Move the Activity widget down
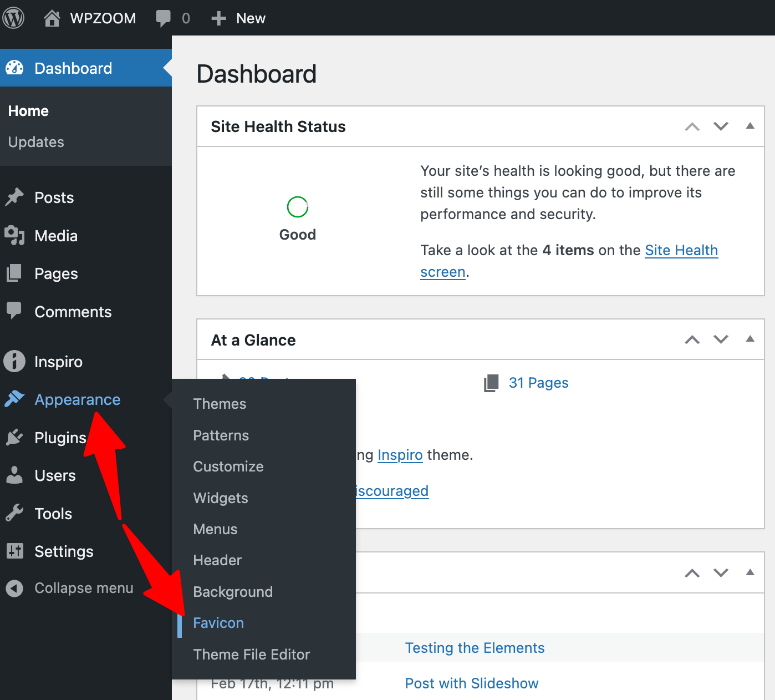 [x=721, y=573]
